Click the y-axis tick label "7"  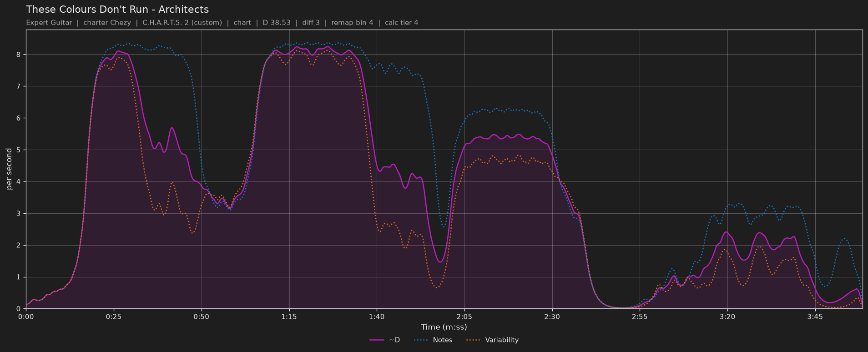tap(19, 86)
